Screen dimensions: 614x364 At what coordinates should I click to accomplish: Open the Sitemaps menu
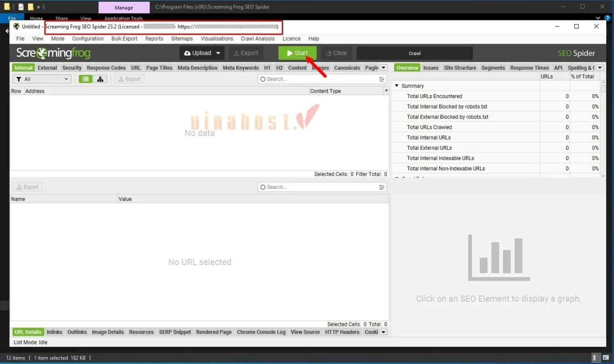tap(182, 39)
